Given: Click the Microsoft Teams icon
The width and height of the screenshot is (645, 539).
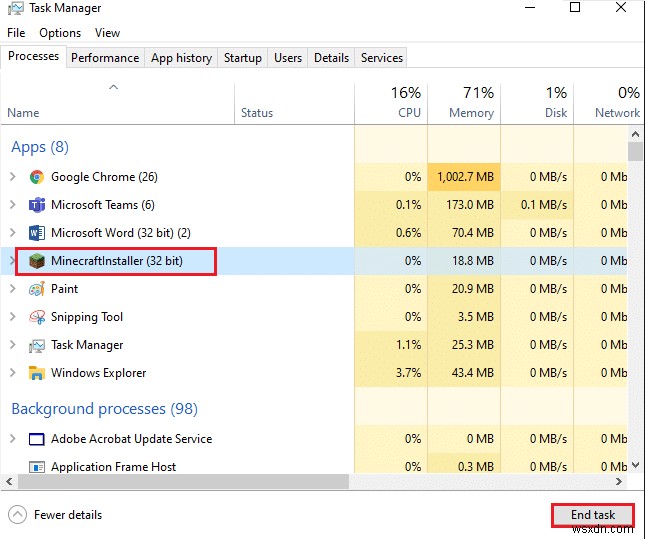Looking at the screenshot, I should point(37,205).
